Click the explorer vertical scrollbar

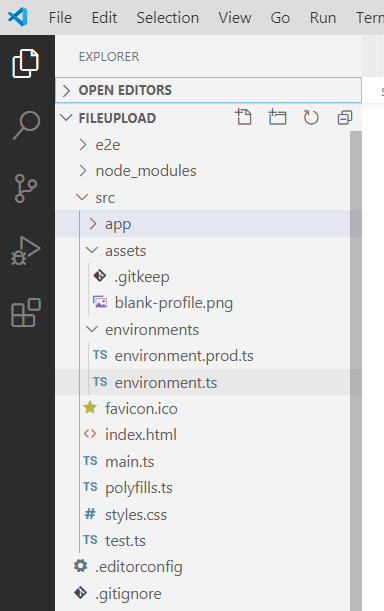(356, 370)
